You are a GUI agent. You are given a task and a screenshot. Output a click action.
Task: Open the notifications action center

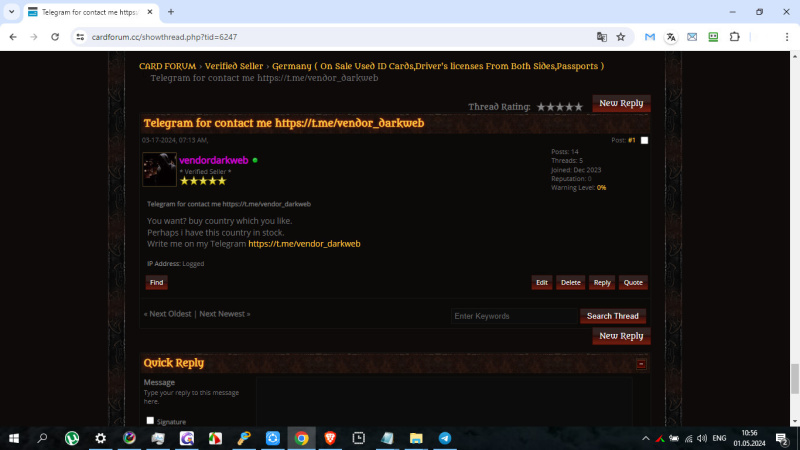[x=782, y=438]
